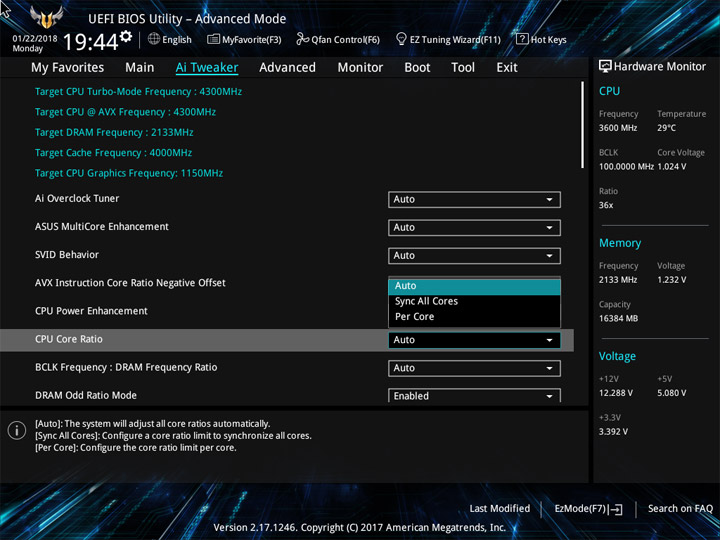Open the SVID Behavior dropdown
The width and height of the screenshot is (720, 540).
[474, 255]
